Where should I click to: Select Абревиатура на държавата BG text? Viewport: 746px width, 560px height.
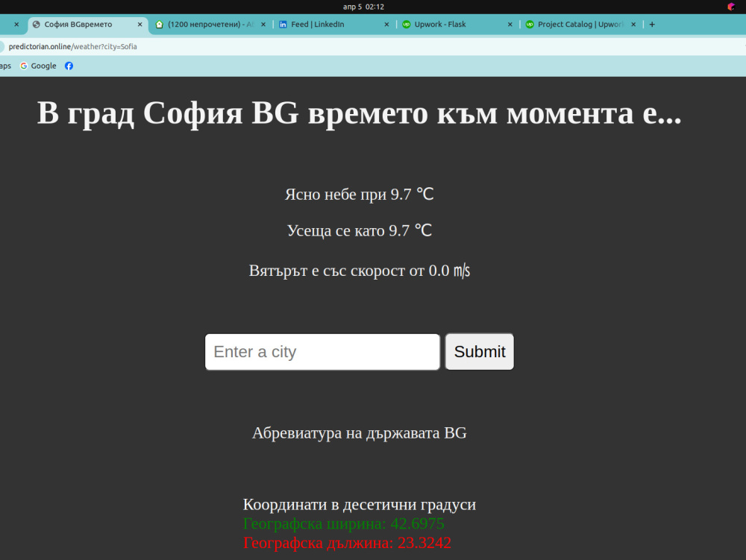click(x=360, y=432)
